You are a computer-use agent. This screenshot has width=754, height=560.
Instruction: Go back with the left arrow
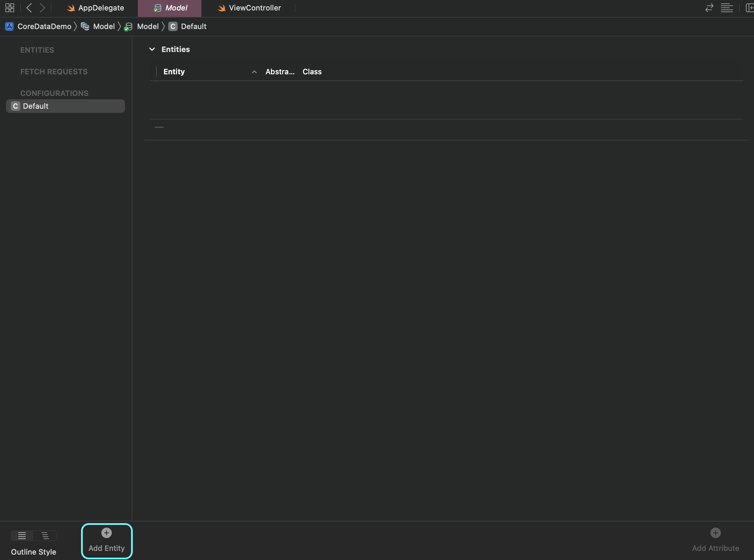coord(29,8)
